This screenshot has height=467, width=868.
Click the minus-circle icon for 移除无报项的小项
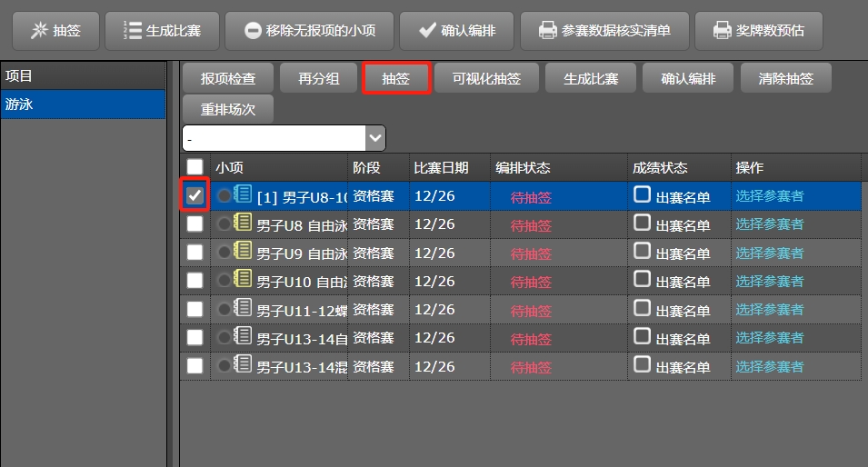(253, 31)
